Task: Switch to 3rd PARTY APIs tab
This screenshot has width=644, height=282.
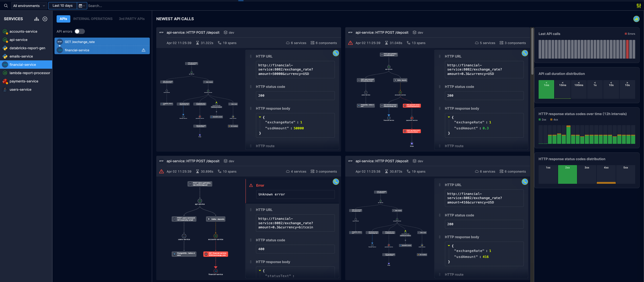Action: [x=132, y=19]
